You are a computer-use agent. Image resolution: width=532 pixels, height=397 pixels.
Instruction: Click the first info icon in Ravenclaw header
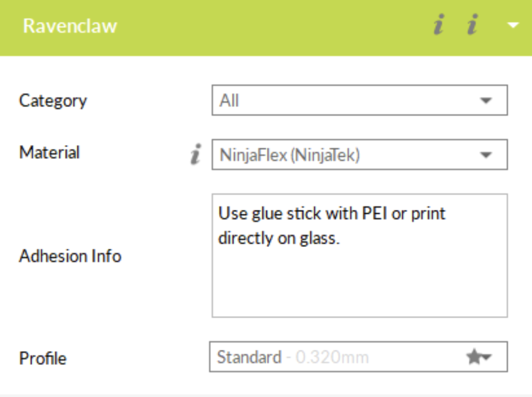coord(439,26)
